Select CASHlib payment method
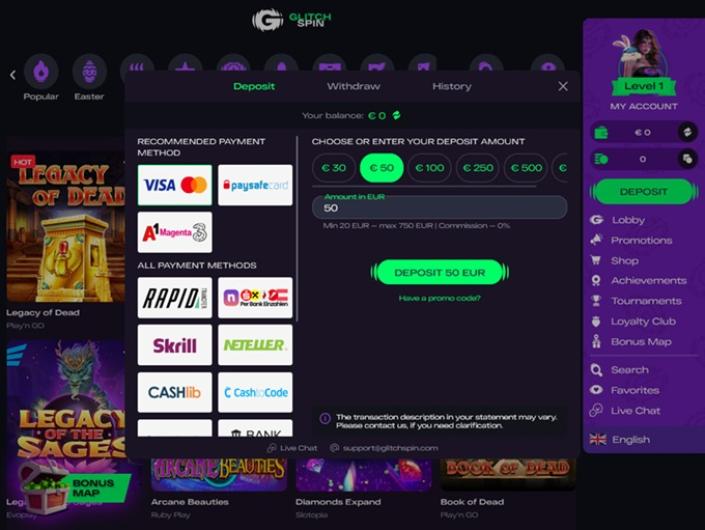This screenshot has height=530, width=705. (175, 392)
